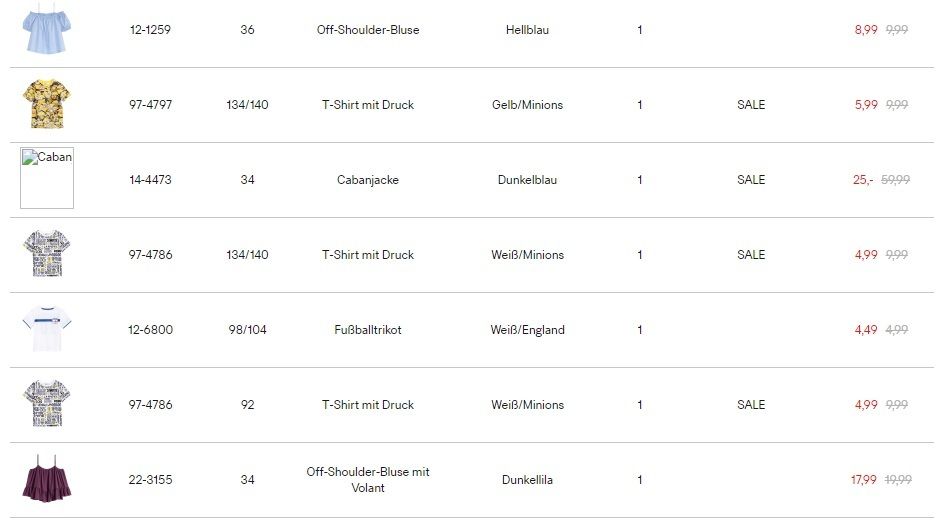Click the Off-Shoulder-Bluse mit Volant name
The image size is (941, 527).
tap(368, 480)
